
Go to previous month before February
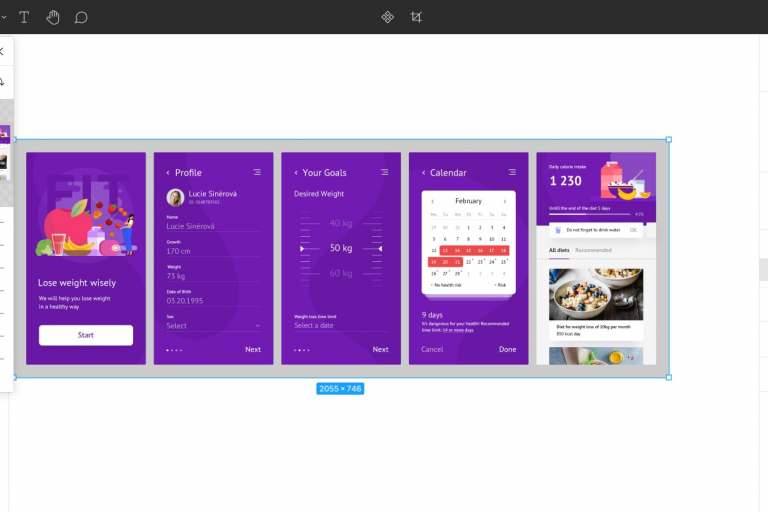point(432,201)
